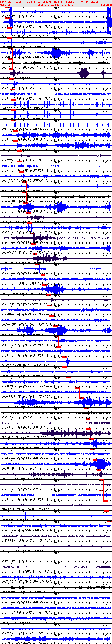Click the event ID 60821752 in header

(x=6, y=2)
